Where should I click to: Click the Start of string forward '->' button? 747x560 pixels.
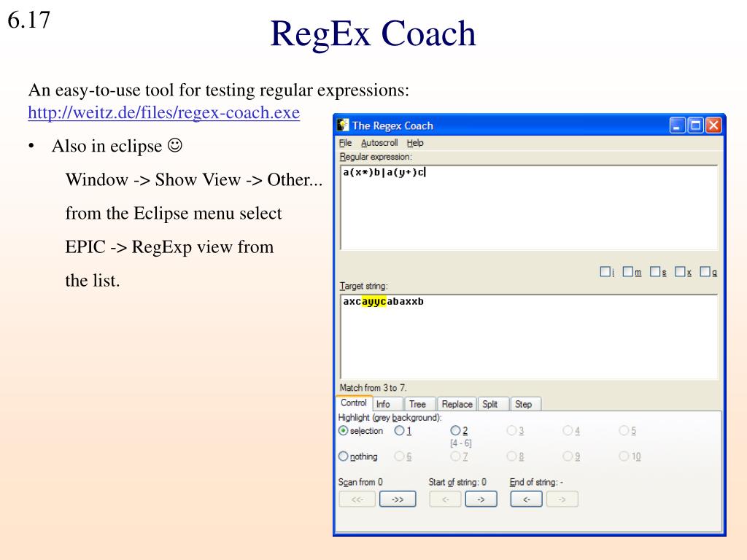(481, 499)
